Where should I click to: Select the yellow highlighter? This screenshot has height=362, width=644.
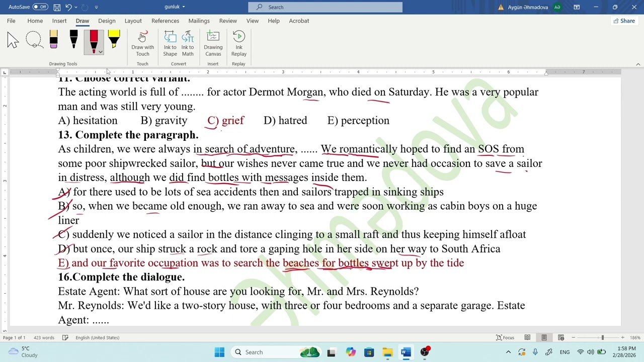click(114, 40)
